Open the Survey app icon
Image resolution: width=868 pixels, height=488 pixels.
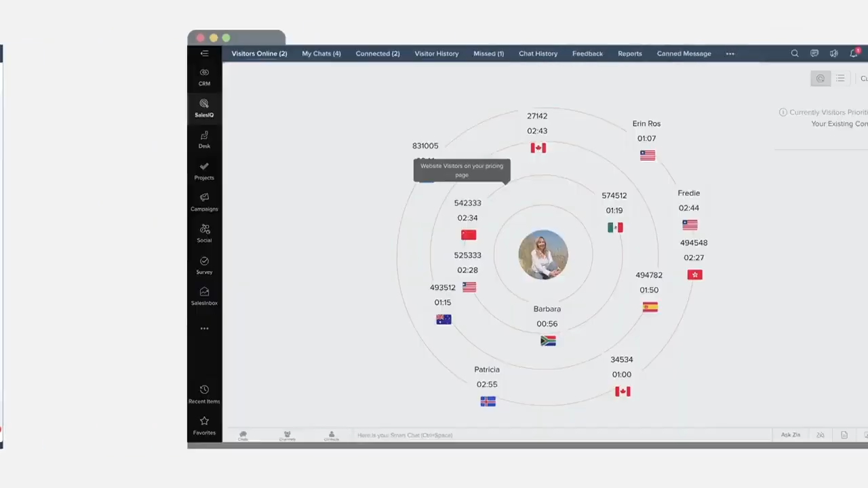[x=204, y=265]
